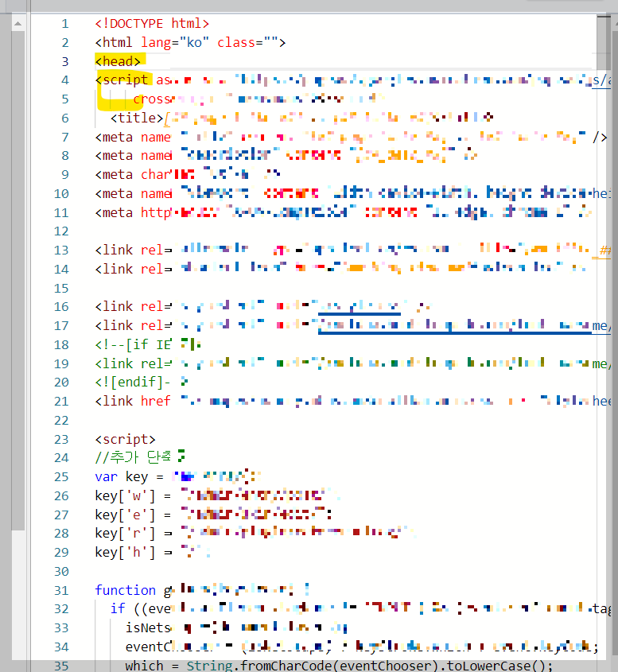
Task: Click key['w'] assignment
Action: [133, 496]
